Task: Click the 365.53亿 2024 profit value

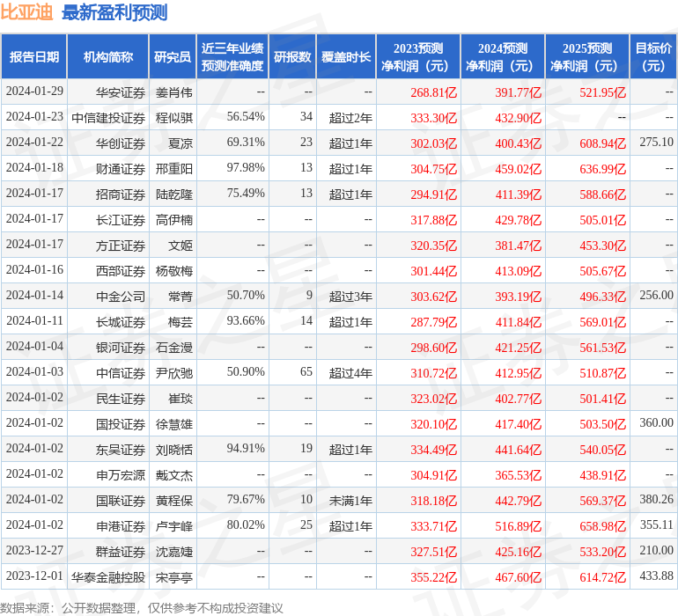Action: click(x=518, y=475)
